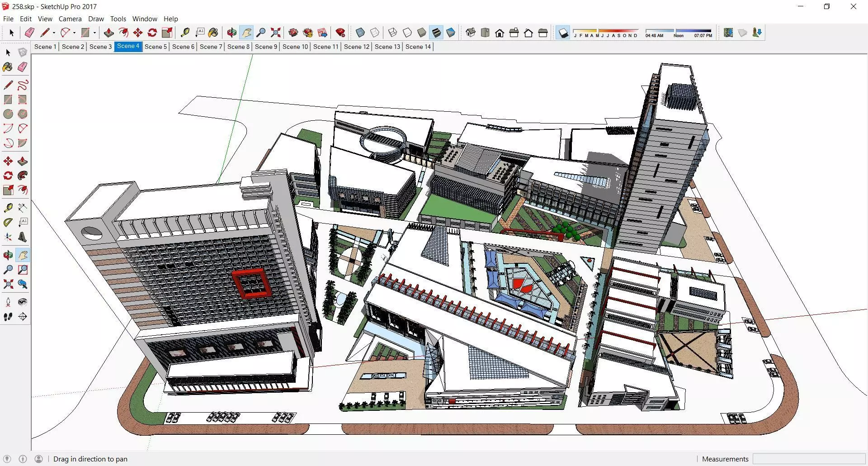
Task: Click the Add Location map icon
Action: (728, 33)
